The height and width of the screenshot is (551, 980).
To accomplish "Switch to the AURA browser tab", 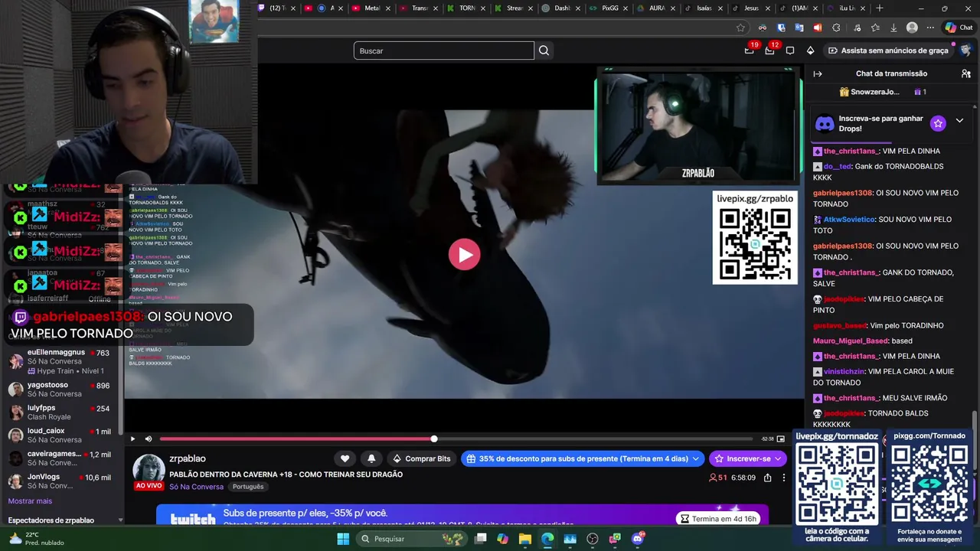I will point(656,8).
